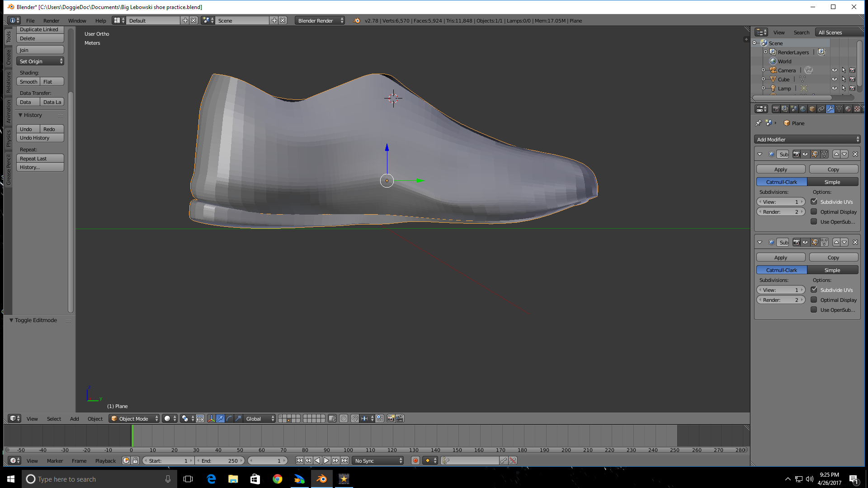Image resolution: width=868 pixels, height=488 pixels.
Task: Open the Scene properties tab icon
Action: (794, 109)
